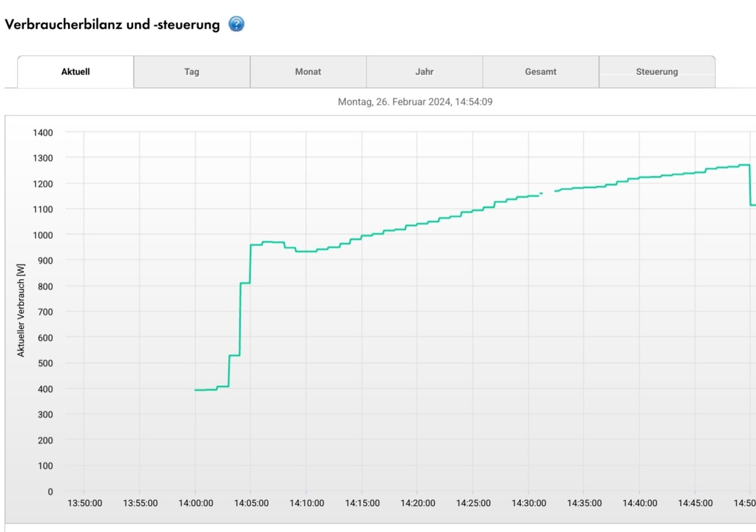This screenshot has width=756, height=532.
Task: Click the green line's plateau near 800 W
Action: coord(245,283)
